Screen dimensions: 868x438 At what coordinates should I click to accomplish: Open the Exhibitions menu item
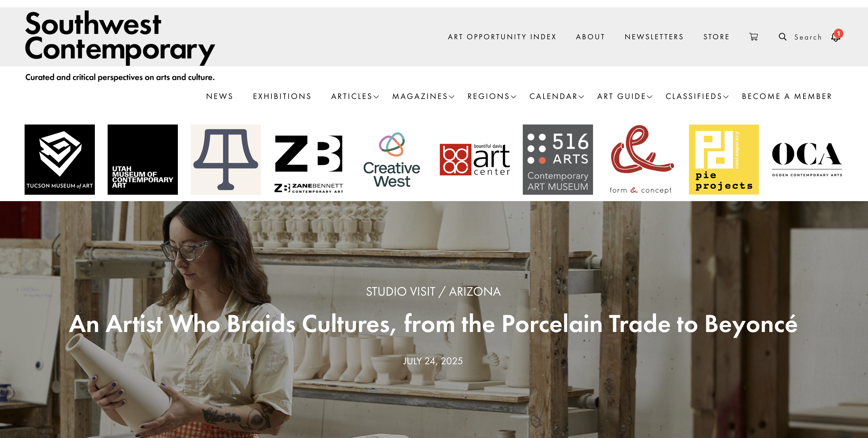pyautogui.click(x=282, y=96)
